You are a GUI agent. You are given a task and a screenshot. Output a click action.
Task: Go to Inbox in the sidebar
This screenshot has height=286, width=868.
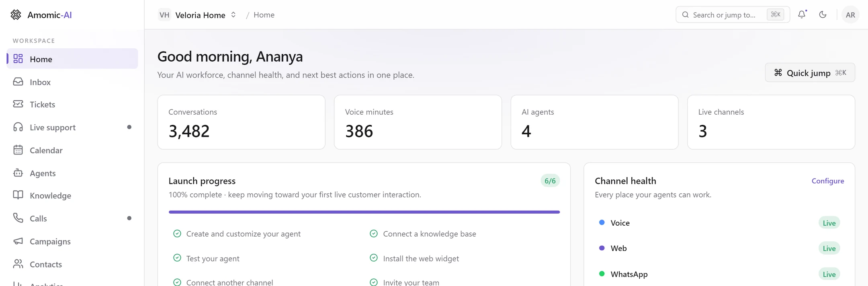[72, 82]
